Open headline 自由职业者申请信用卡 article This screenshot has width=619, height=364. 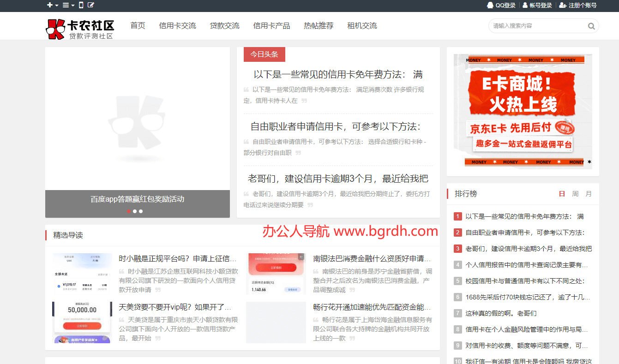click(x=336, y=126)
